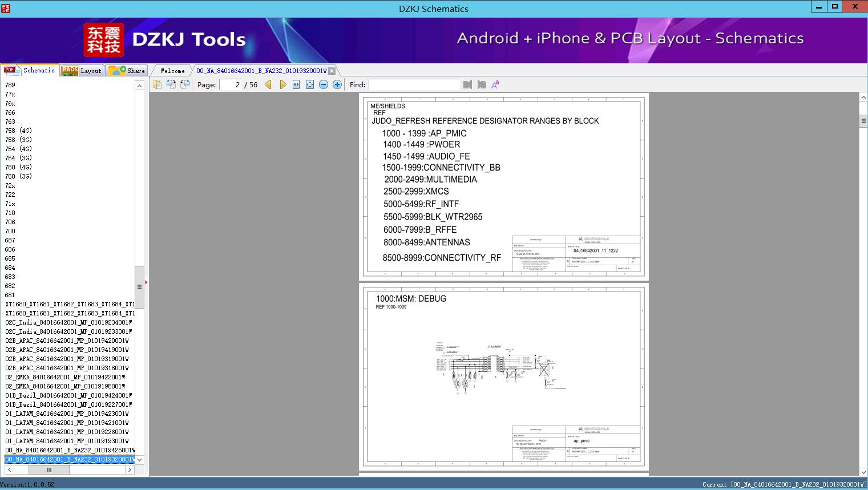Click in the Find text field

(414, 84)
